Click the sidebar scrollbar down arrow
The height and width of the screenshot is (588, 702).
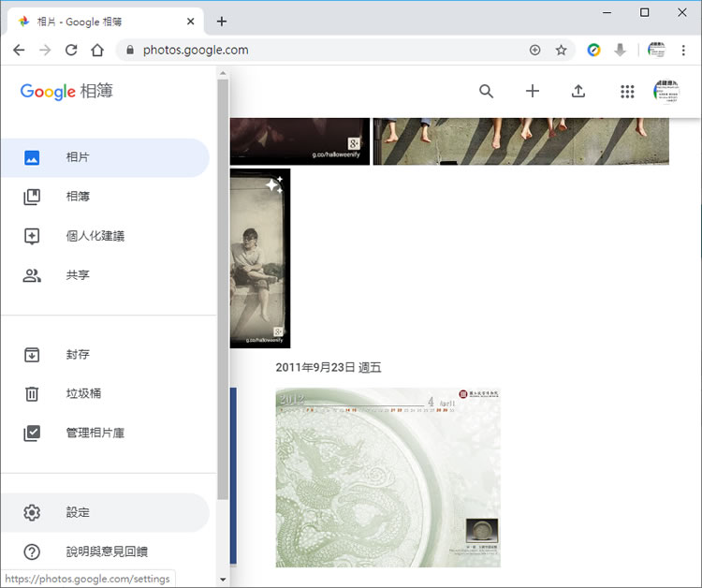coord(223,580)
